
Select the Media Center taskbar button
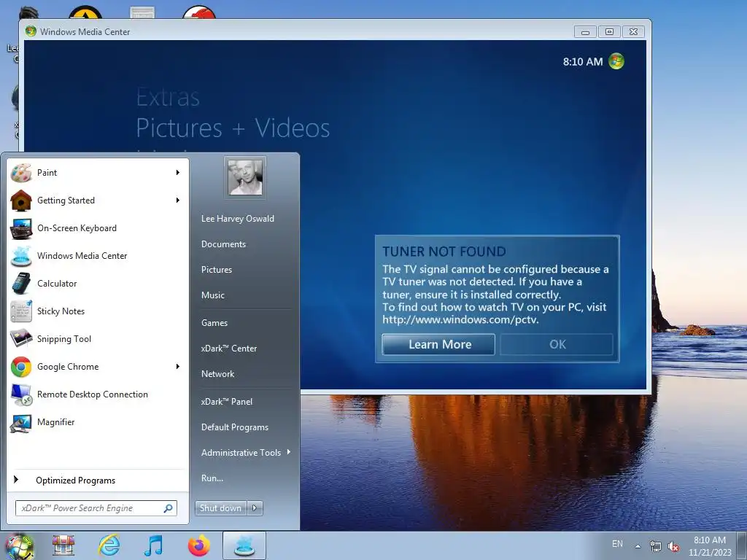pos(244,545)
